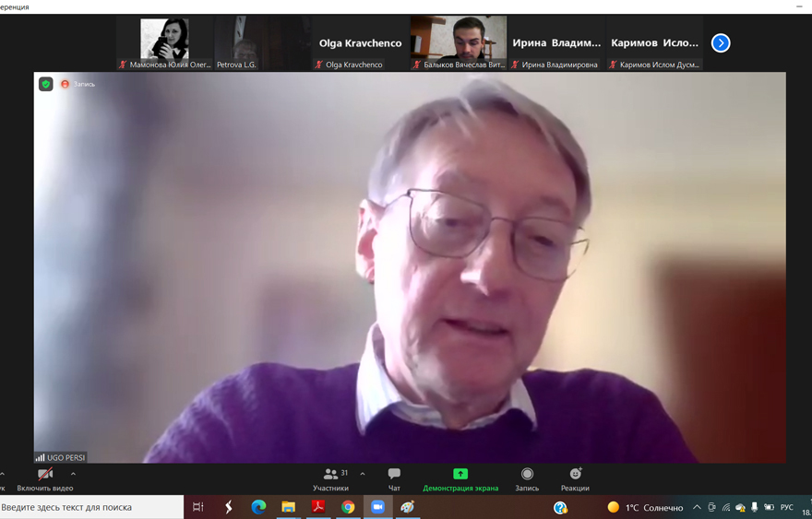Show hidden system tray icons
Image resolution: width=812 pixels, height=519 pixels.
(x=697, y=508)
